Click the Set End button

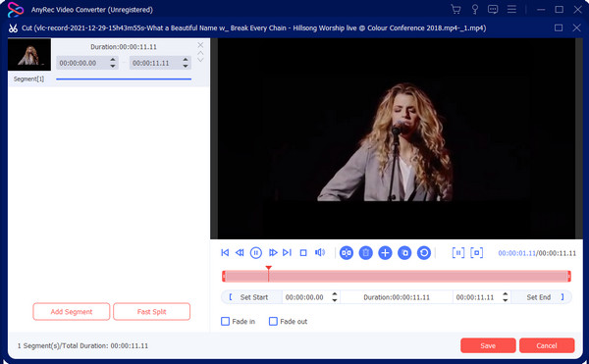tap(542, 297)
